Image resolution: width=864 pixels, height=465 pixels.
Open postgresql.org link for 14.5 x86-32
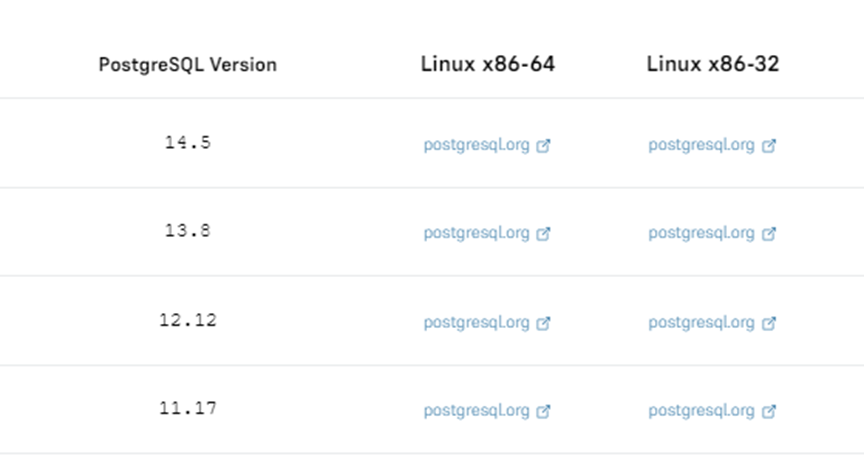point(701,145)
